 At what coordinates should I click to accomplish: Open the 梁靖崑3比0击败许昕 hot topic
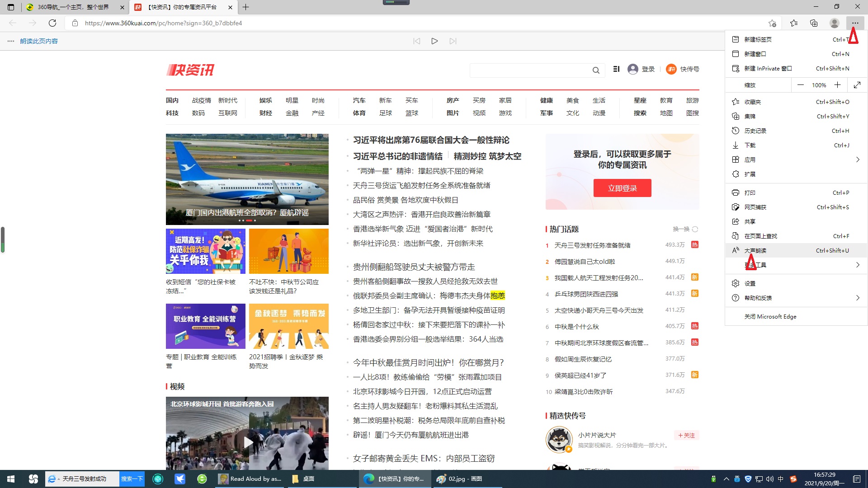(x=584, y=392)
